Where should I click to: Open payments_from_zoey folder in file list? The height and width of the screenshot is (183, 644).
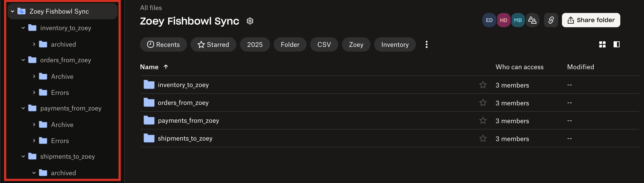[x=188, y=121]
